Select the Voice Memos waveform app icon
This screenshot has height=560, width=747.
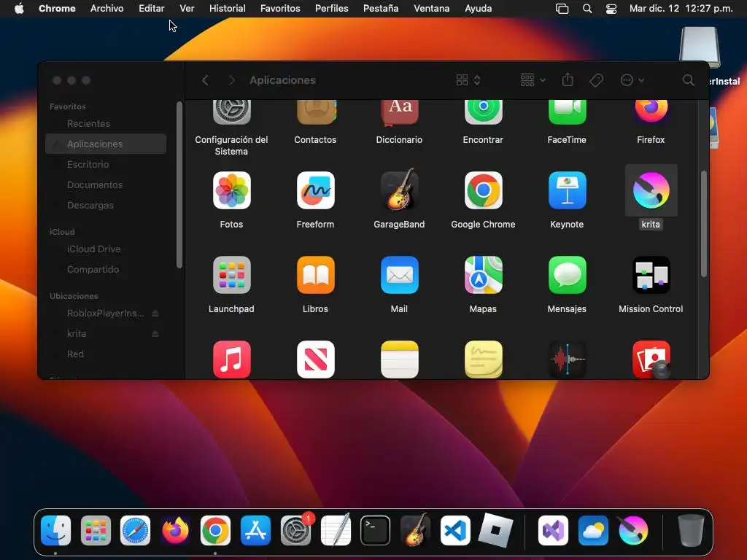pos(567,359)
